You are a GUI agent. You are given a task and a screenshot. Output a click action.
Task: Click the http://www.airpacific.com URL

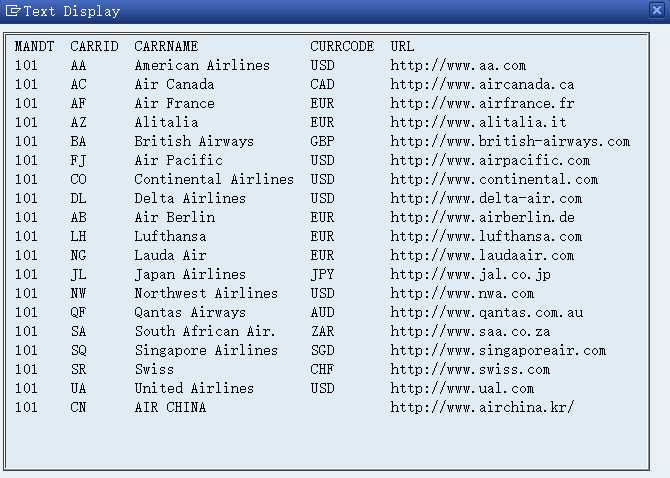point(490,160)
